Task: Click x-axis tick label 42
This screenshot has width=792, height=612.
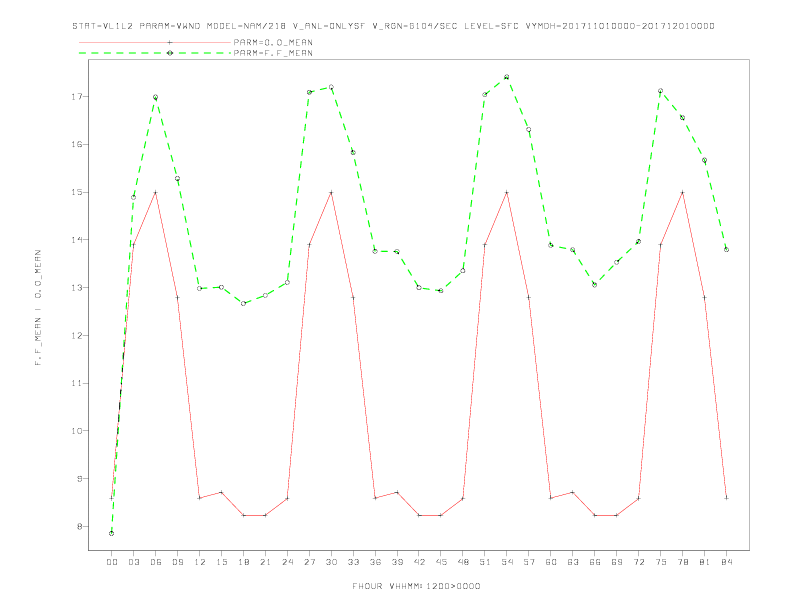Action: click(x=419, y=562)
